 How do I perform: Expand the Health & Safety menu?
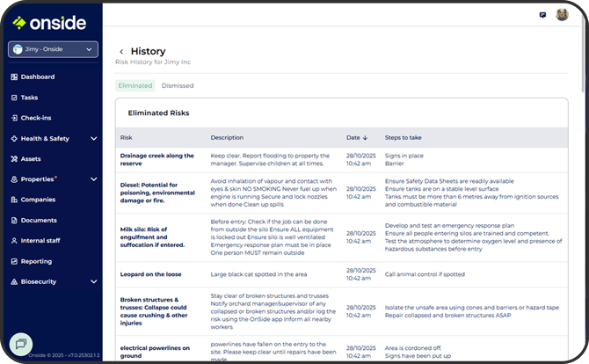93,139
